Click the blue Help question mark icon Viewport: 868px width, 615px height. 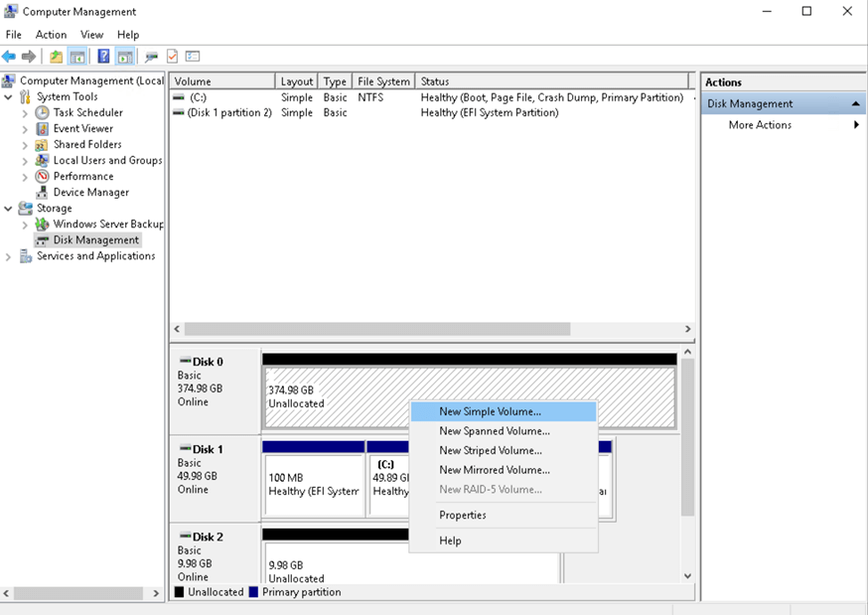[103, 57]
